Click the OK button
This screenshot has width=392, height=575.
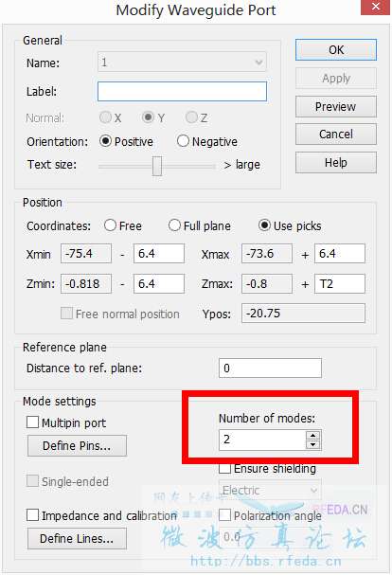[x=335, y=50]
